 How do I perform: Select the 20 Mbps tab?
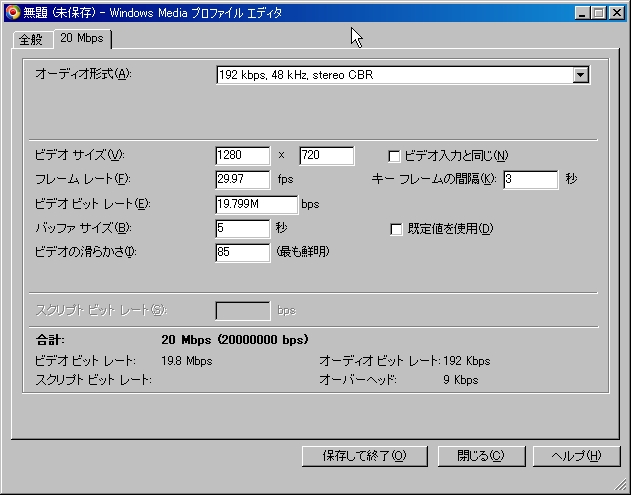tap(82, 38)
